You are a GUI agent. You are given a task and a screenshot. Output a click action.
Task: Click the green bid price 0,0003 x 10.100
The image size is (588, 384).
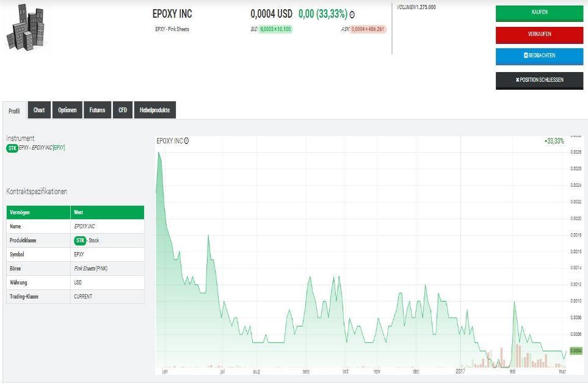tap(275, 29)
